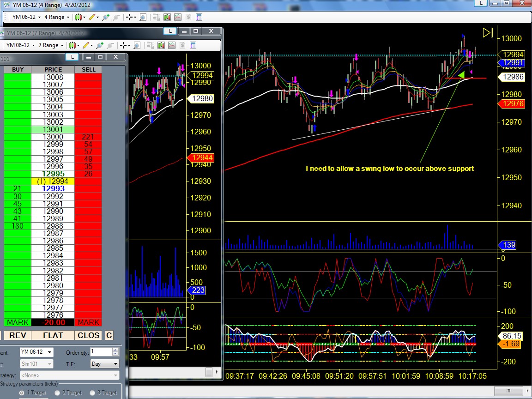Click zoom frame magnifier in 7 Range toolbar

[x=137, y=45]
